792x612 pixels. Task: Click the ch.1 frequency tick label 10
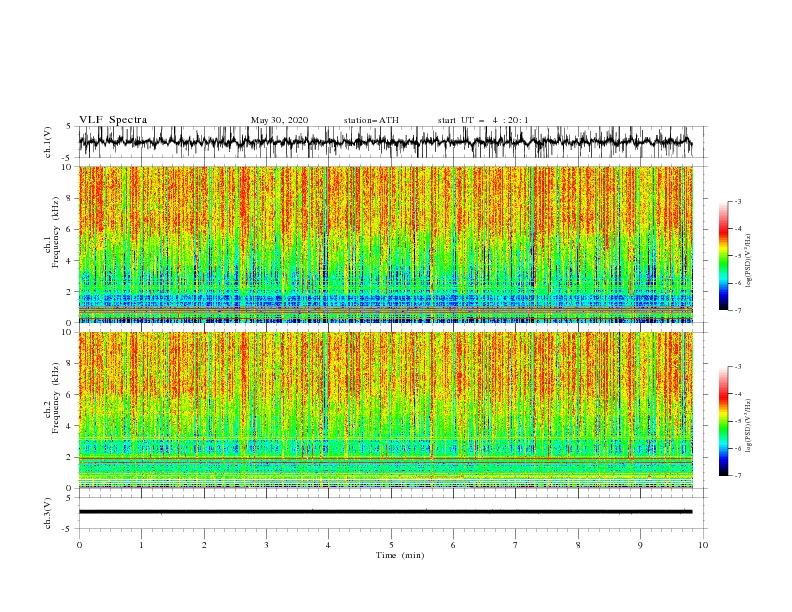click(67, 167)
